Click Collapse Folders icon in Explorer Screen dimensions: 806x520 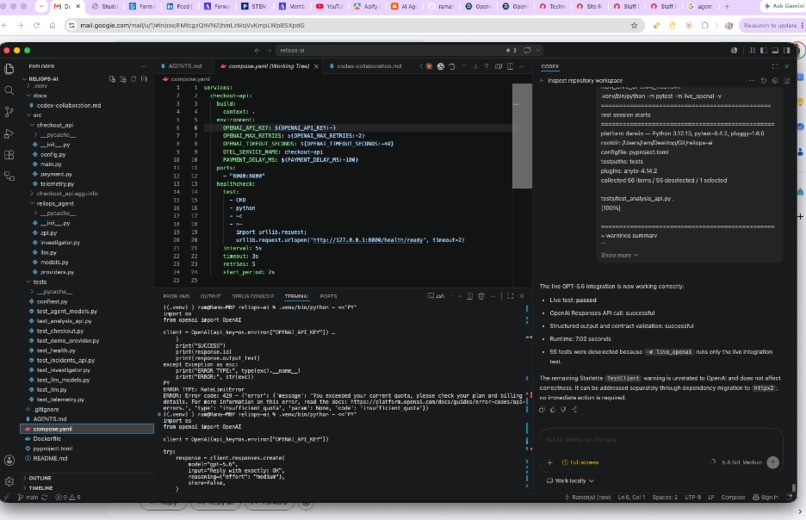click(x=144, y=79)
